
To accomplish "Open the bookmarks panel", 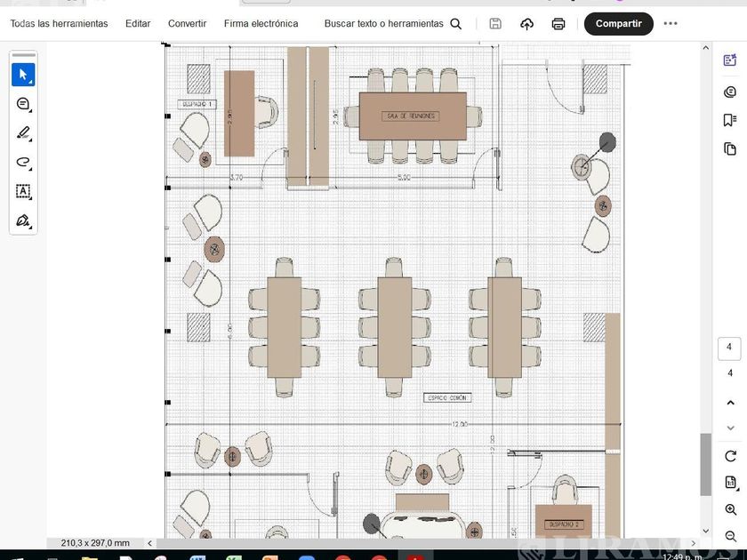I will pos(730,120).
